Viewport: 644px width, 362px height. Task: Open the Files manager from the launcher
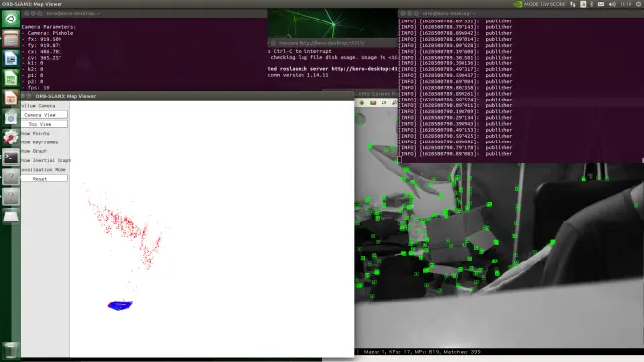coord(11,39)
